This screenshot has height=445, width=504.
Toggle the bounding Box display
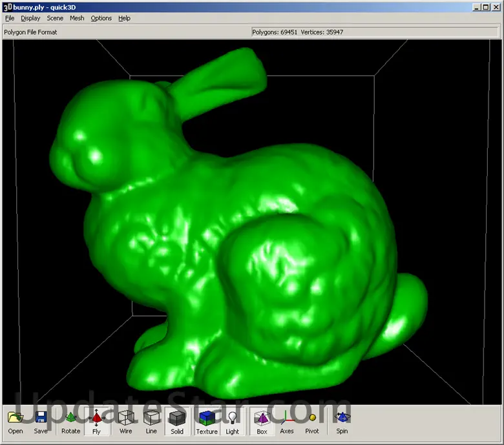262,422
